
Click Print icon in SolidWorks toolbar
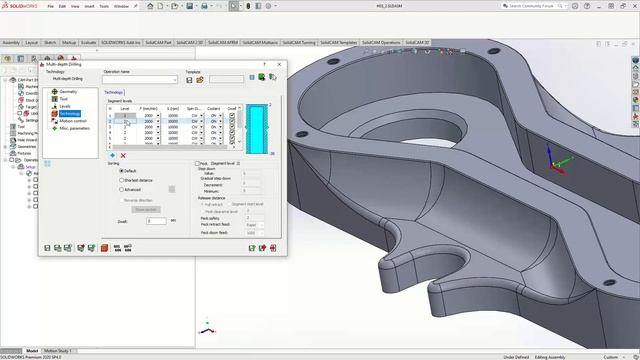(x=204, y=6)
